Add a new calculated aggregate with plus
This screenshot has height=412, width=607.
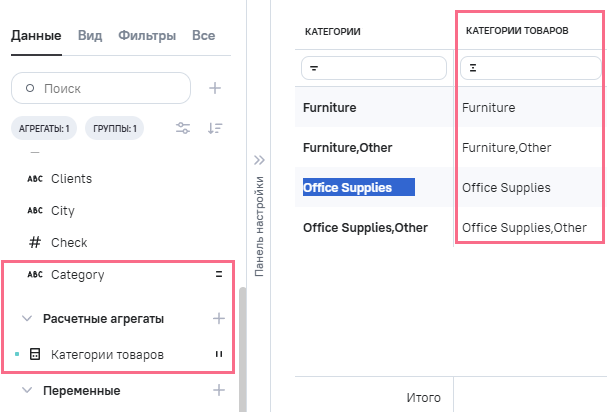(x=217, y=318)
